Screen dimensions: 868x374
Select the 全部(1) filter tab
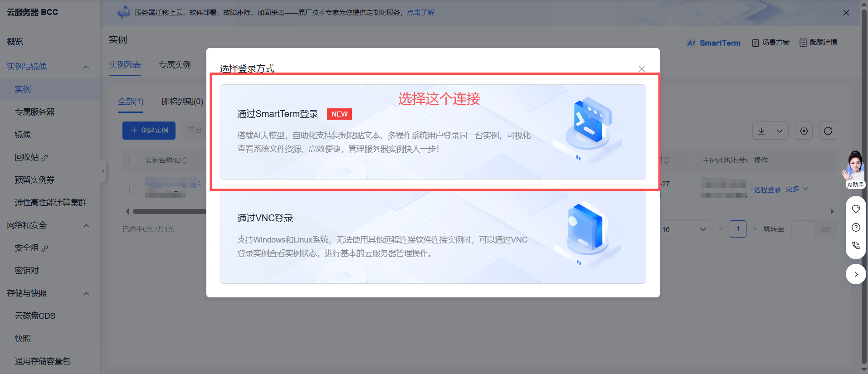coord(131,102)
